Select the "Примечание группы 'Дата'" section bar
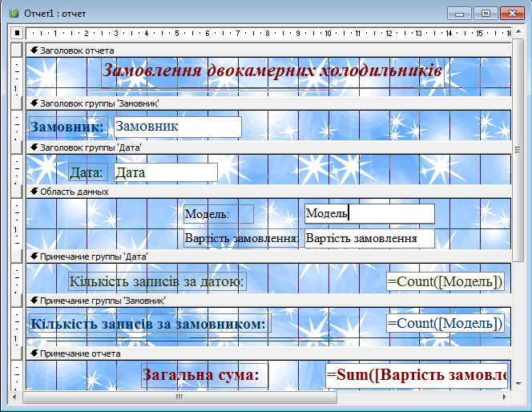This screenshot has width=532, height=412. 268,256
